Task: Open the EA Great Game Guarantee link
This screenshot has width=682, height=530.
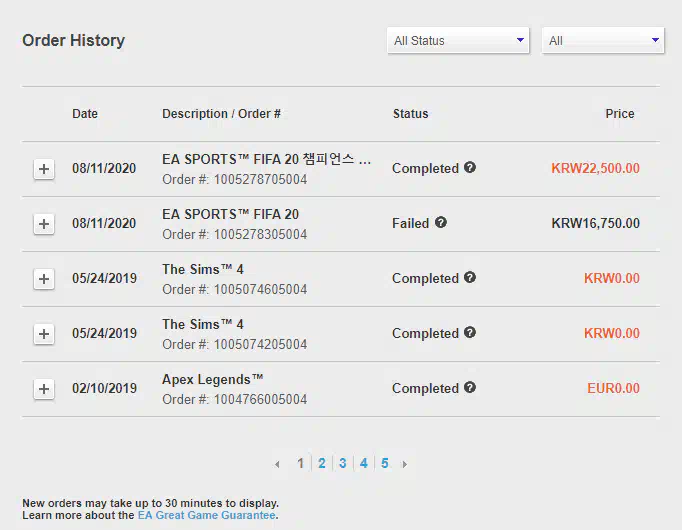Action: [207, 515]
